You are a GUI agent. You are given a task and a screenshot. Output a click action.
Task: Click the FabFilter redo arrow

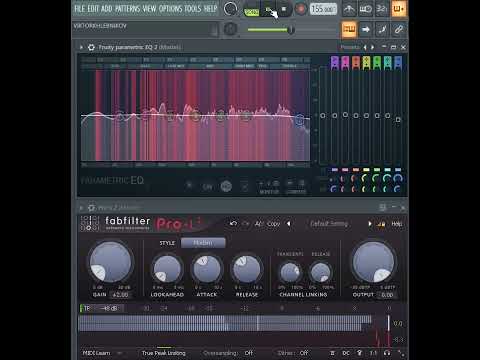pos(245,223)
